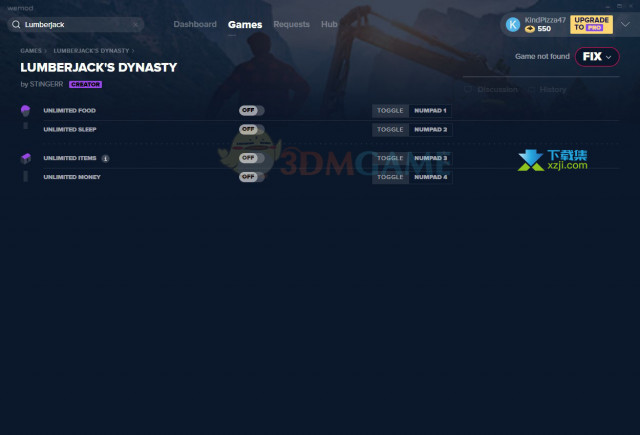Click the info icon beside Unlimited Items
Screen dimensions: 640x435
(105, 158)
